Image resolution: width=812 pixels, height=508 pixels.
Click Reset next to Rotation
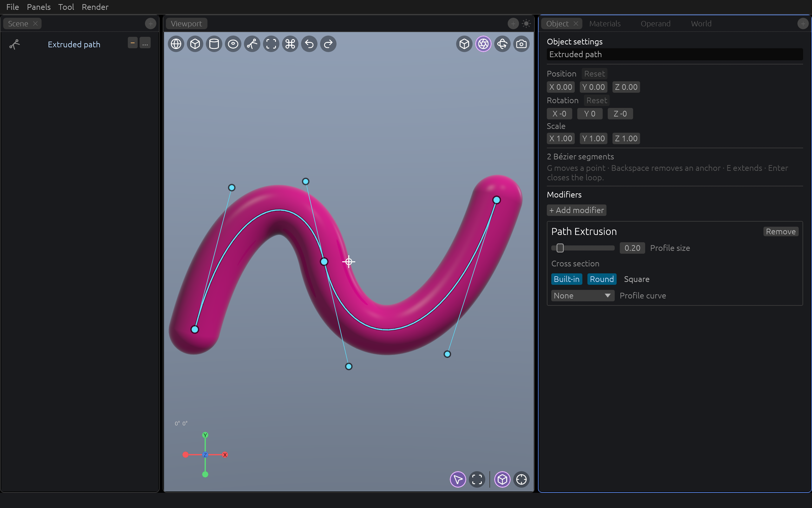tap(597, 100)
